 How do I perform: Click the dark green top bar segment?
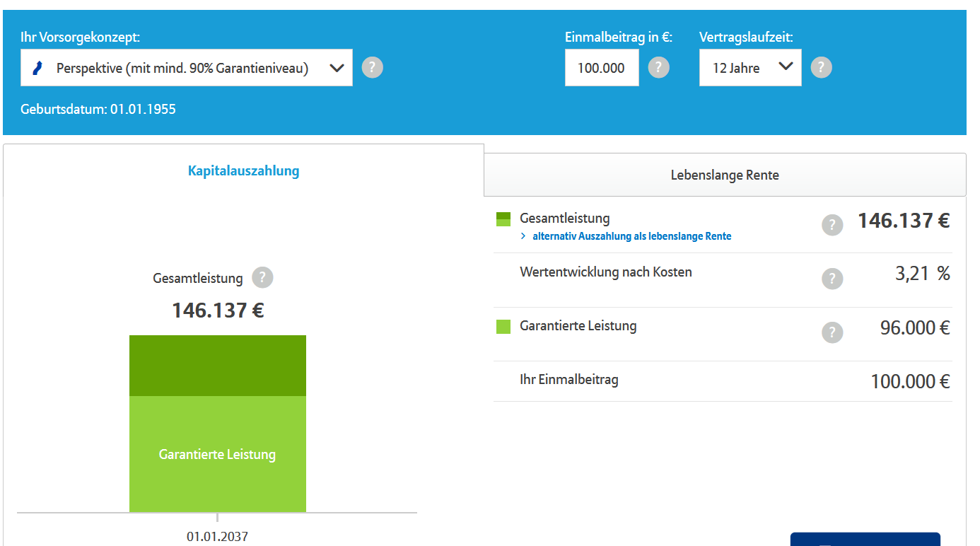218,366
